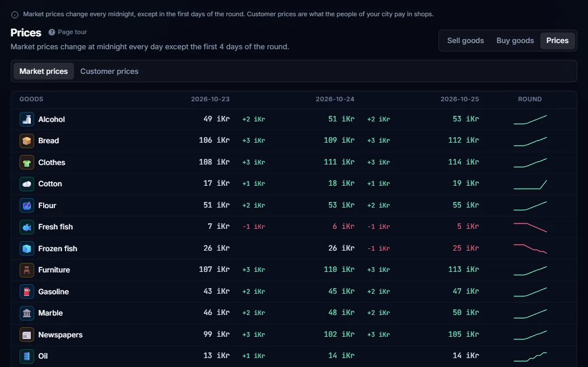
Task: Switch to the Market prices tab
Action: (44, 71)
